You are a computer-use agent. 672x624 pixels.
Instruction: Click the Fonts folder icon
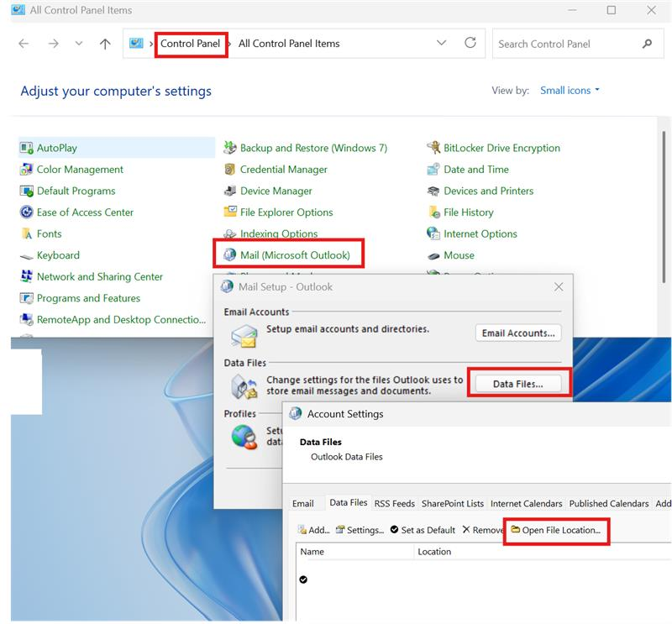click(x=27, y=234)
